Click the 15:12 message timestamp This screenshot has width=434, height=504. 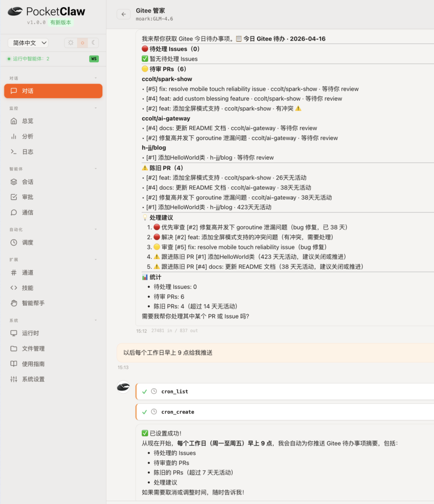point(141,331)
